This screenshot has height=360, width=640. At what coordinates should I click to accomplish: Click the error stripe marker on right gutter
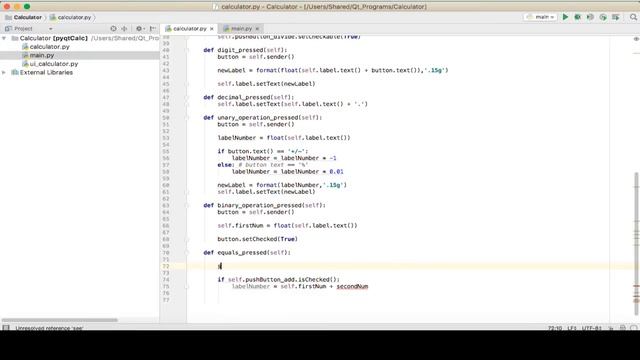click(x=636, y=287)
